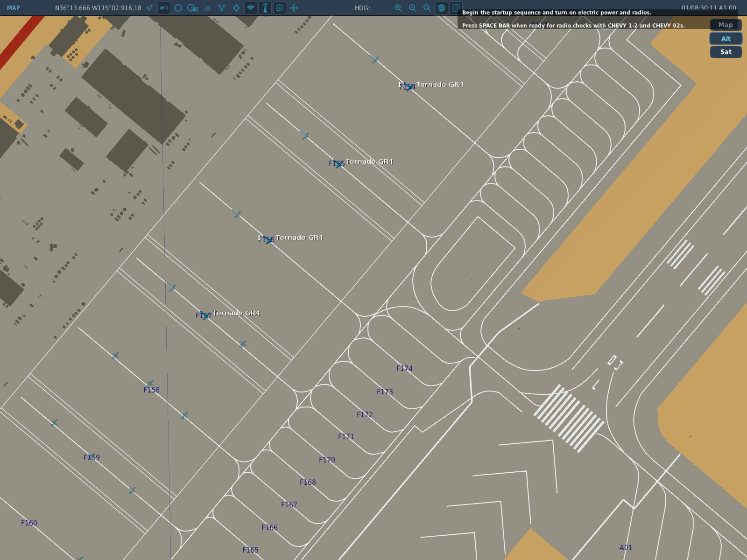This screenshot has height=560, width=747.
Task: Click the F165 parking label
Action: (x=250, y=550)
